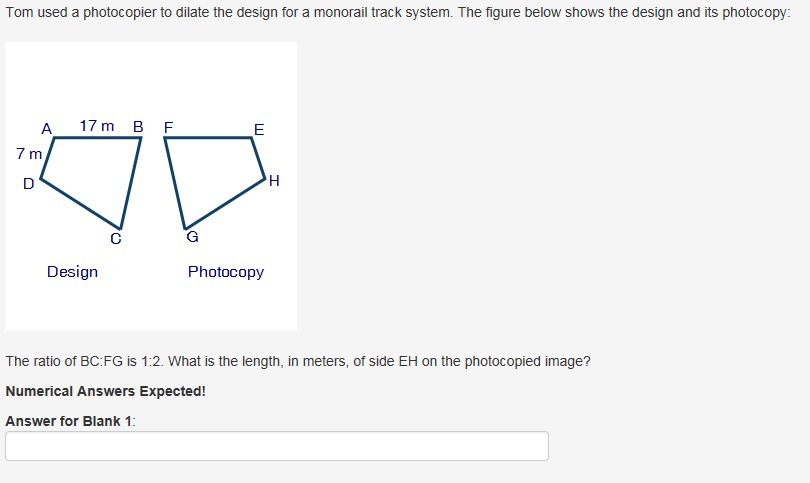Viewport: 810px width, 483px height.
Task: Click vertex label A on the design
Action: pyautogui.click(x=46, y=128)
